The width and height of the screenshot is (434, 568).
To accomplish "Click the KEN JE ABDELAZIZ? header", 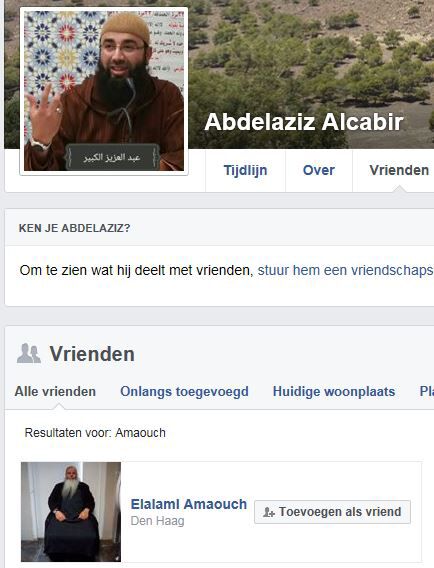I will [x=74, y=228].
